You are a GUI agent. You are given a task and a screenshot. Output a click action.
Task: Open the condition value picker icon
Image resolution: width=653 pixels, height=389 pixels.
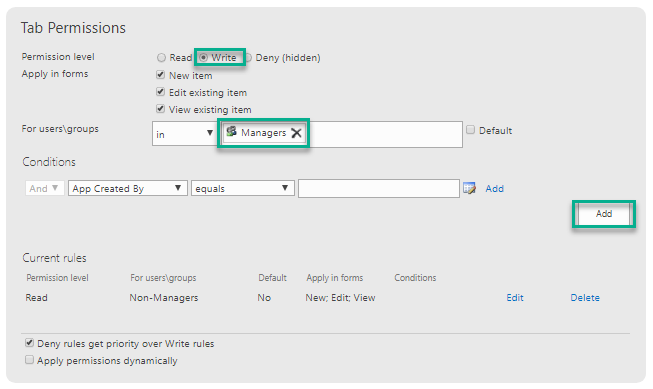point(469,188)
